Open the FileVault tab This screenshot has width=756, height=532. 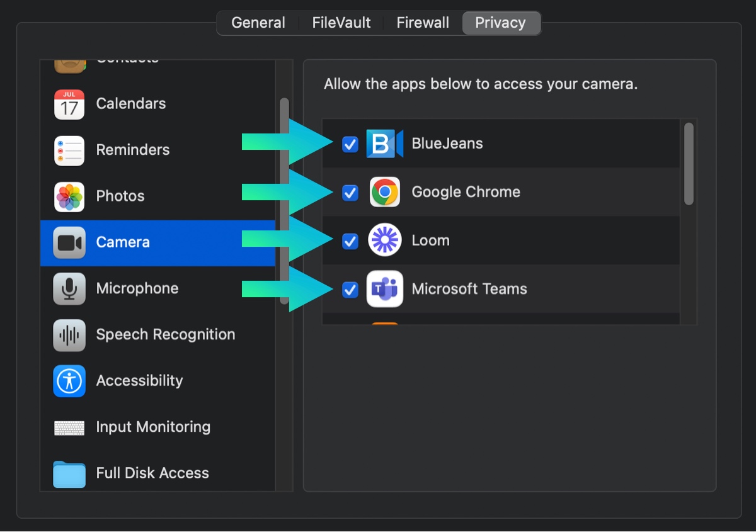pos(341,23)
